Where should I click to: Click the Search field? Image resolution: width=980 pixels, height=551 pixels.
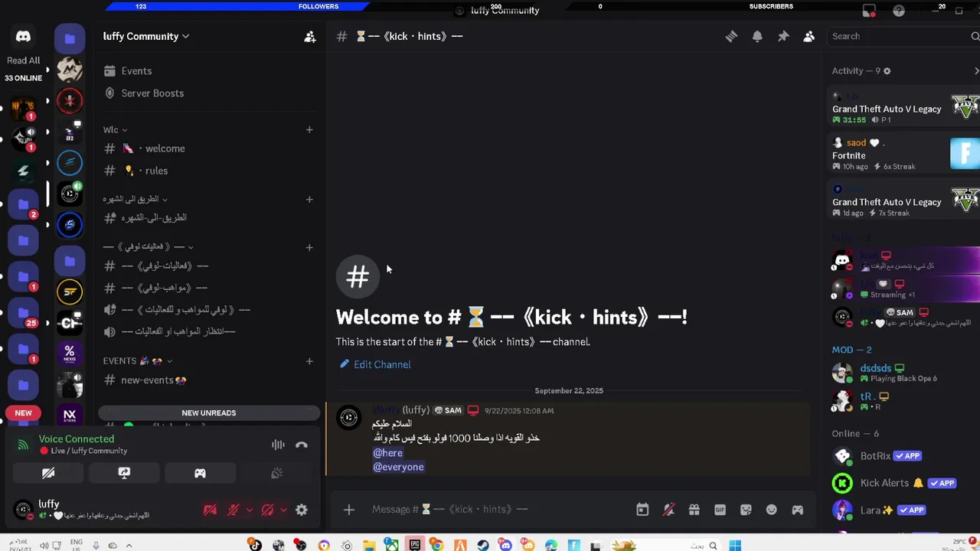tap(902, 36)
